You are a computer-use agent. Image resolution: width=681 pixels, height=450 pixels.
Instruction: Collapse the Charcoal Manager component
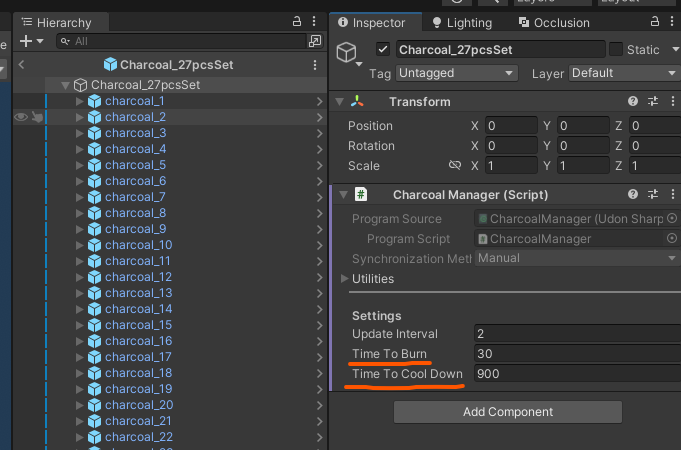[x=344, y=195]
